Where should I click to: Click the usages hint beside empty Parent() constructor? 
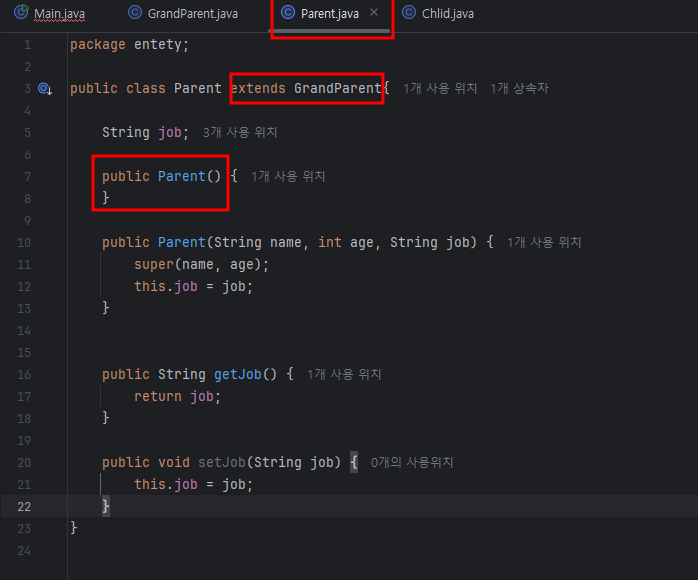click(288, 176)
